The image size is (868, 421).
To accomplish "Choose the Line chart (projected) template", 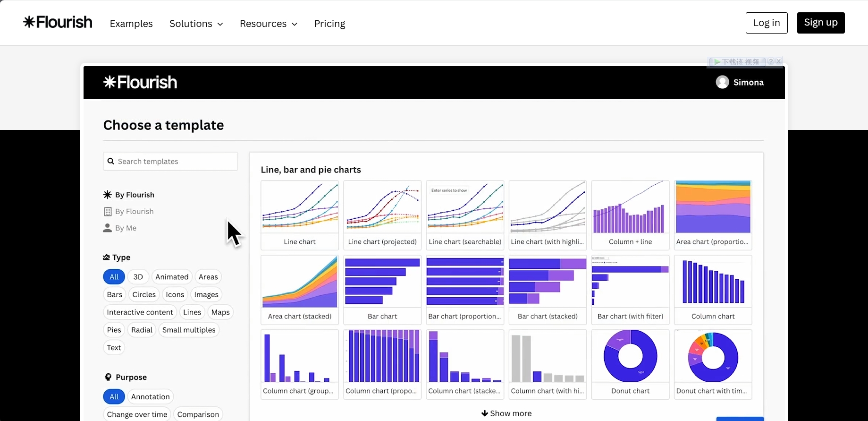I will 382,215.
